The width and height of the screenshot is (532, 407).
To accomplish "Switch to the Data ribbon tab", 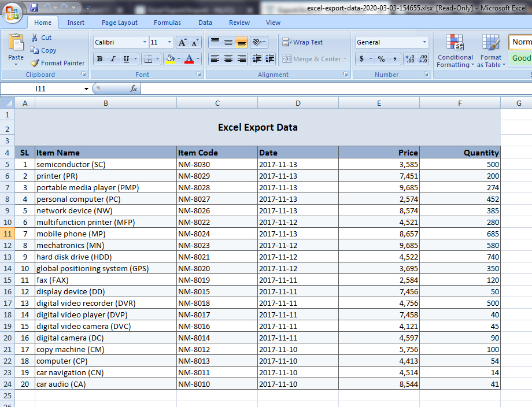I will click(205, 23).
